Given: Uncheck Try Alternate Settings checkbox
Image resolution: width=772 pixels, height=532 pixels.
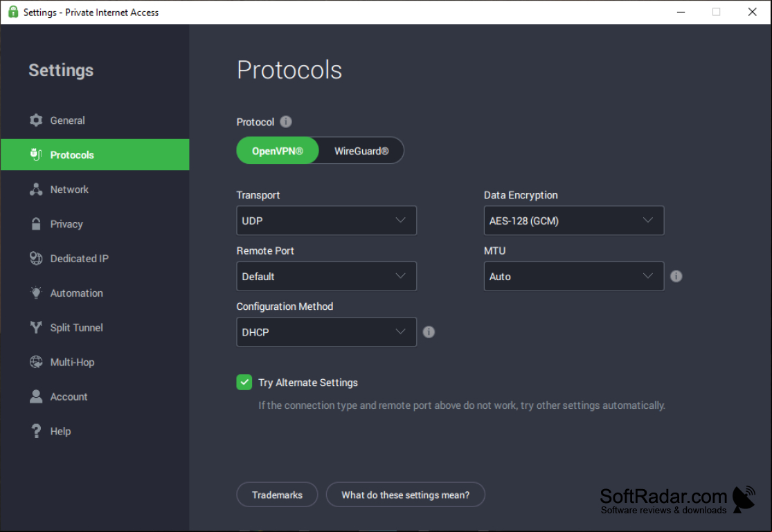Looking at the screenshot, I should [x=244, y=383].
